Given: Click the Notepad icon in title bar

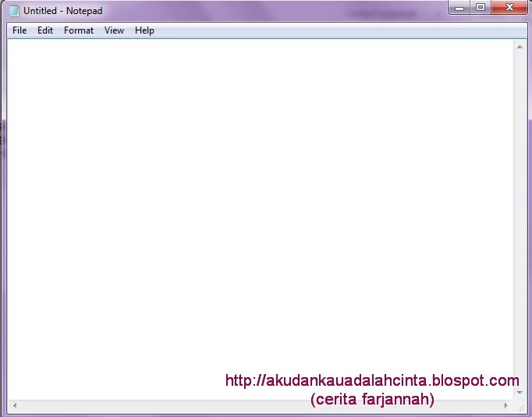Looking at the screenshot, I should coord(14,11).
